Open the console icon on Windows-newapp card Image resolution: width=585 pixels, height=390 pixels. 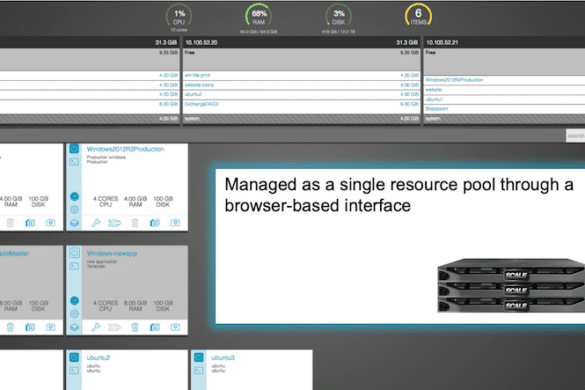click(74, 266)
